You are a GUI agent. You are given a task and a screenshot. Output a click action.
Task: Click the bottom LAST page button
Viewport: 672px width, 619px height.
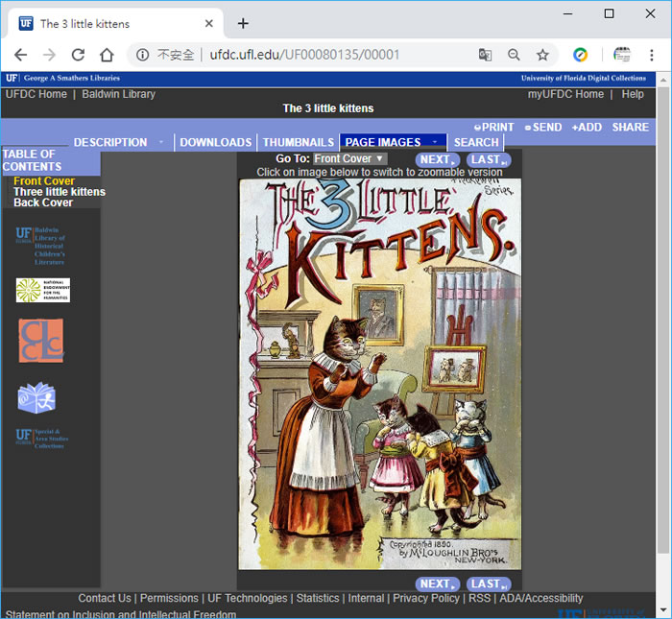(489, 583)
